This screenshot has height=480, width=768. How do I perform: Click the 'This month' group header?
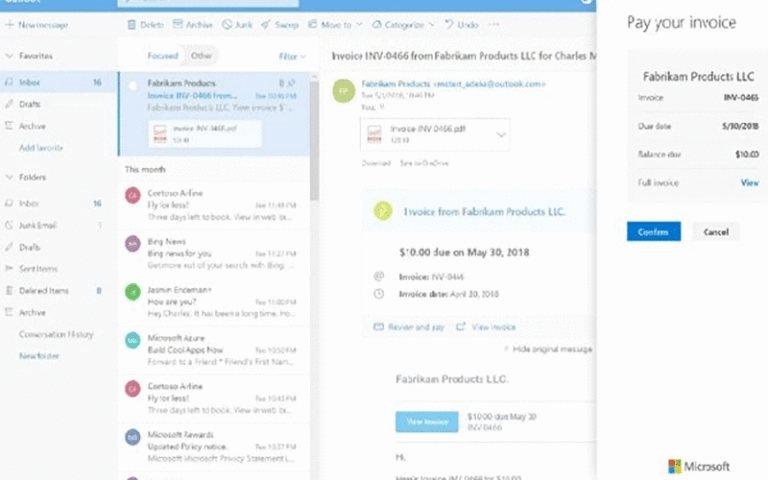coord(145,169)
